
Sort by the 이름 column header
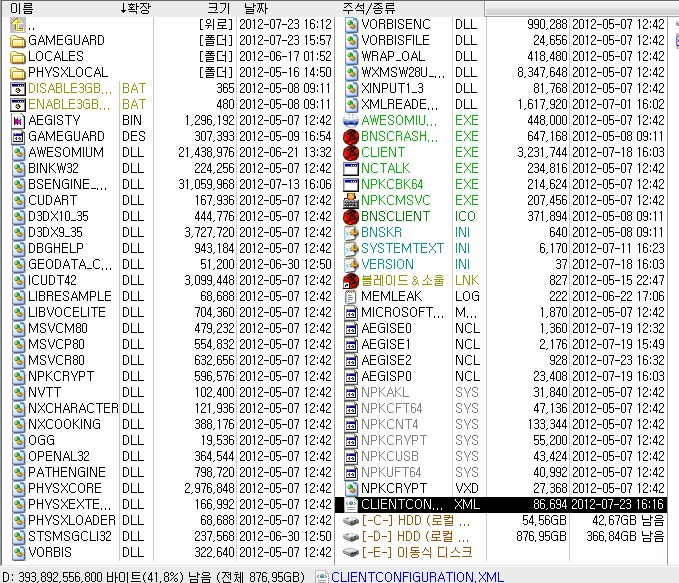coord(22,8)
